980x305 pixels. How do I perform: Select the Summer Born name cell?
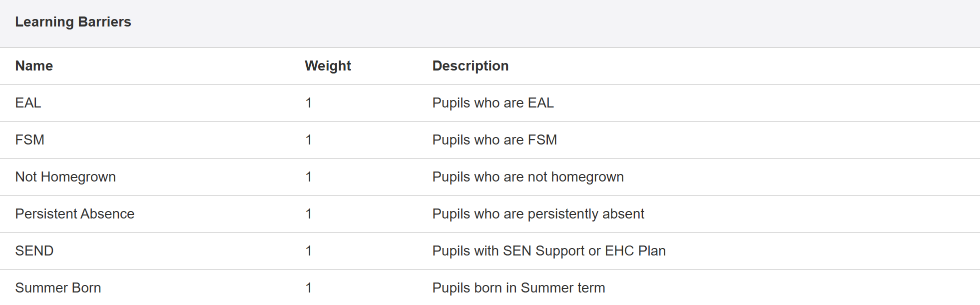click(x=58, y=288)
